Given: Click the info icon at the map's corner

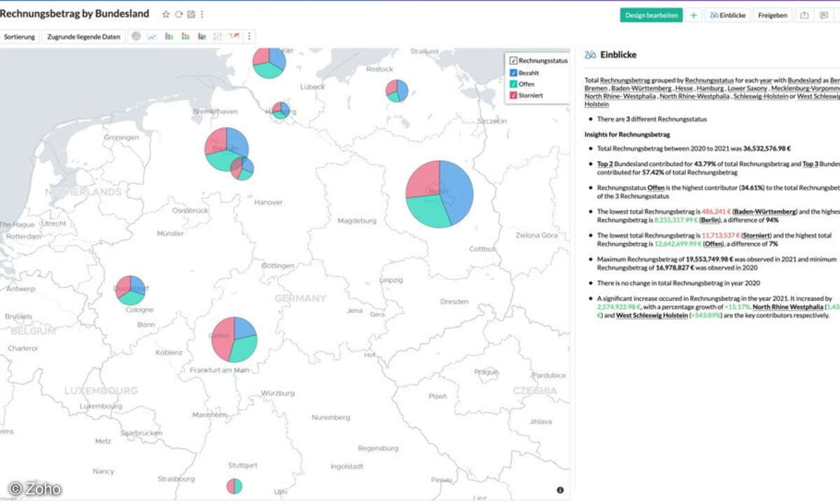Looking at the screenshot, I should click(560, 490).
